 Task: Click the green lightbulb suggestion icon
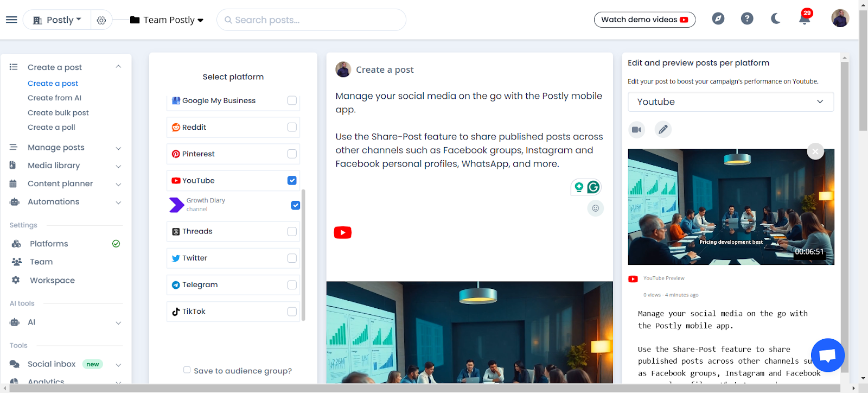pos(579,187)
